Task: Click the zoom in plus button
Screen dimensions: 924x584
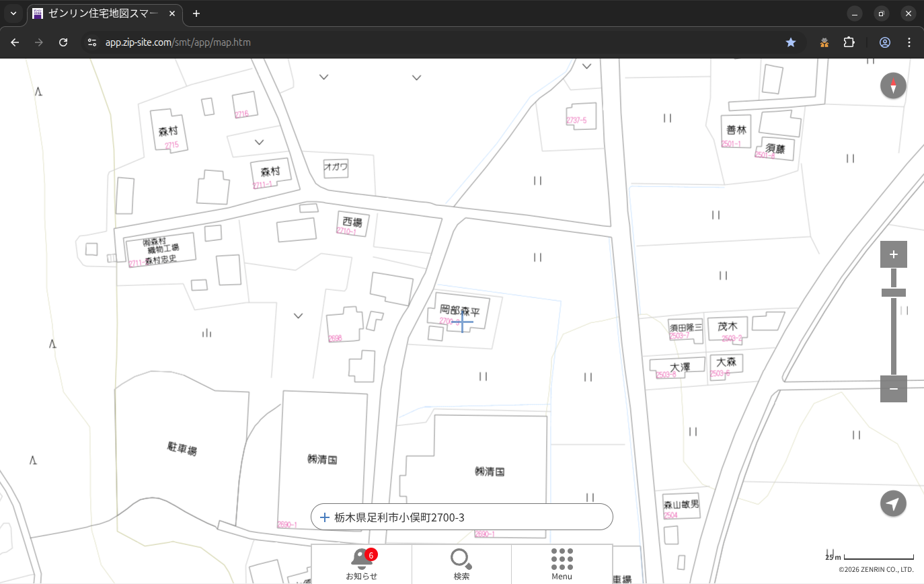Action: click(x=893, y=254)
